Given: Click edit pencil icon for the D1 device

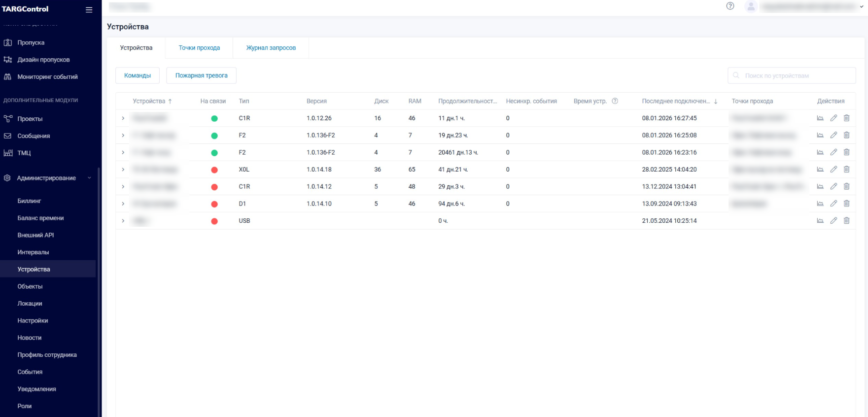Looking at the screenshot, I should tap(833, 204).
